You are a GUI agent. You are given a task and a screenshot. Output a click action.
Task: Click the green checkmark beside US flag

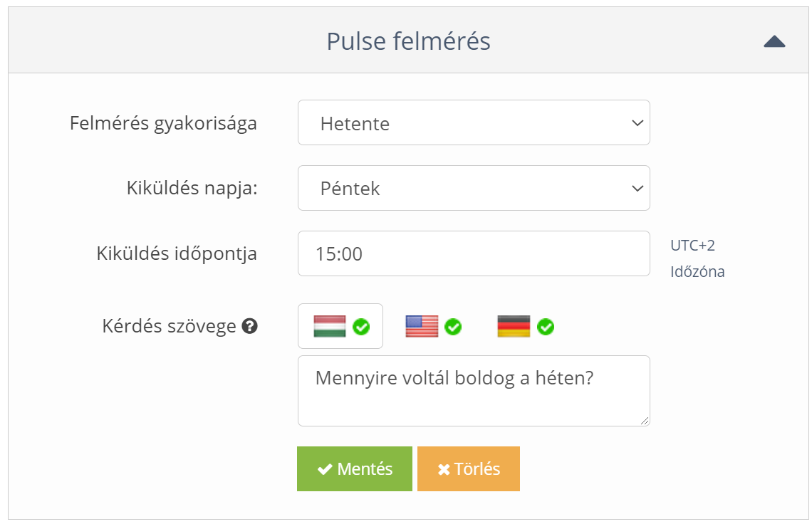pos(453,327)
